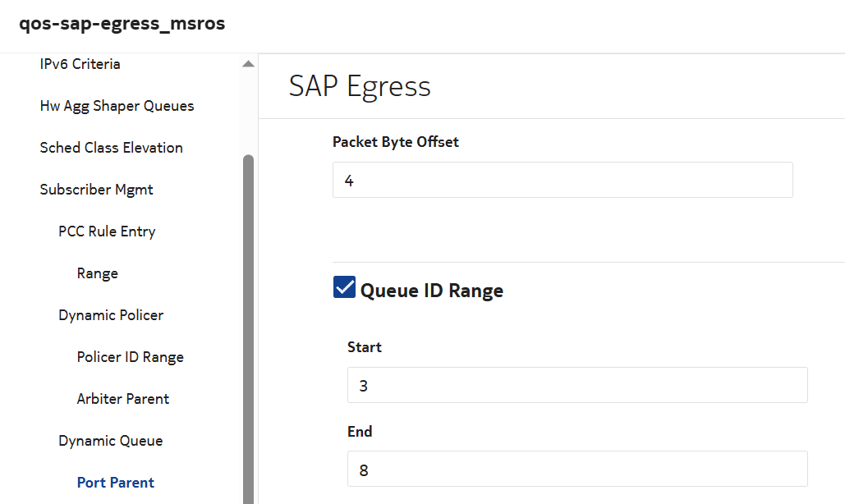The width and height of the screenshot is (845, 504).
Task: Click the Queue ID Range label
Action: 431,291
